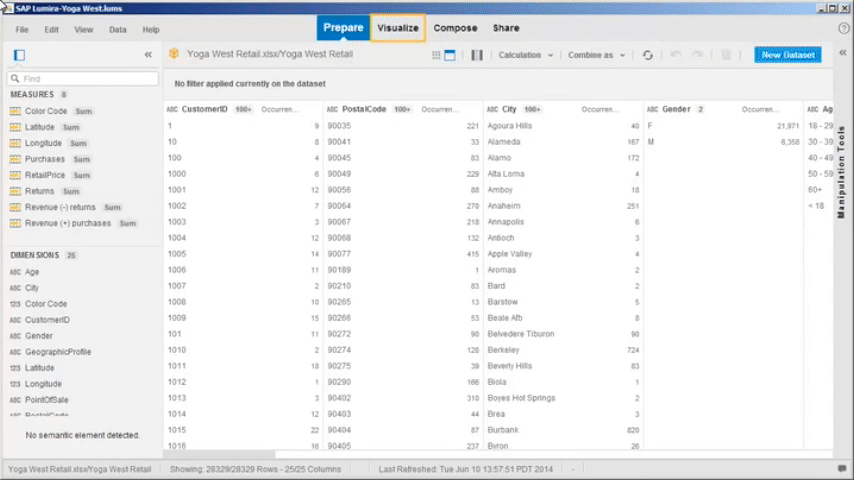Click the refresh dataset icon
This screenshot has width=854, height=480.
(x=648, y=55)
